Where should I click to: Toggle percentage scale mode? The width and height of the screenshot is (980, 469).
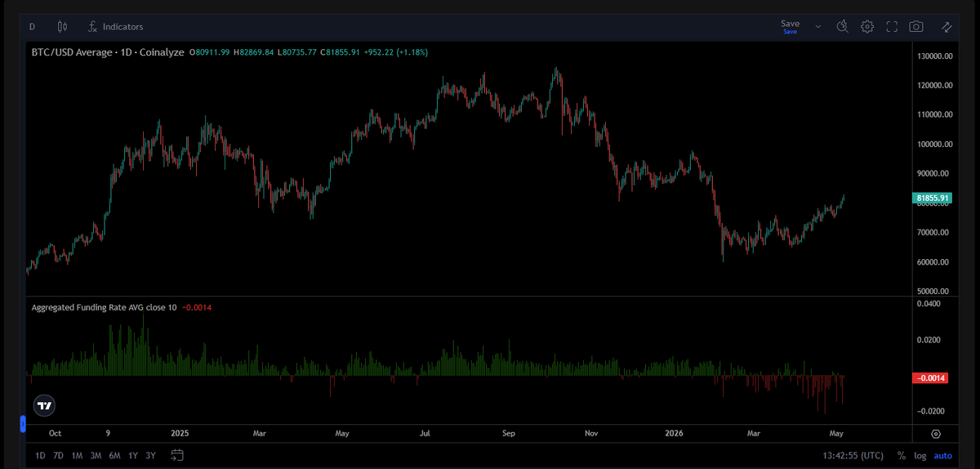click(x=902, y=455)
